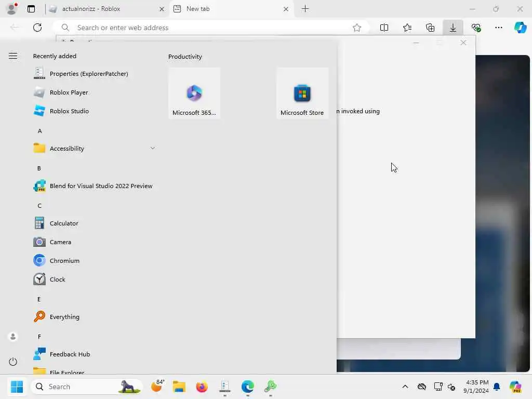Open the green wrench app on taskbar

pyautogui.click(x=270, y=387)
